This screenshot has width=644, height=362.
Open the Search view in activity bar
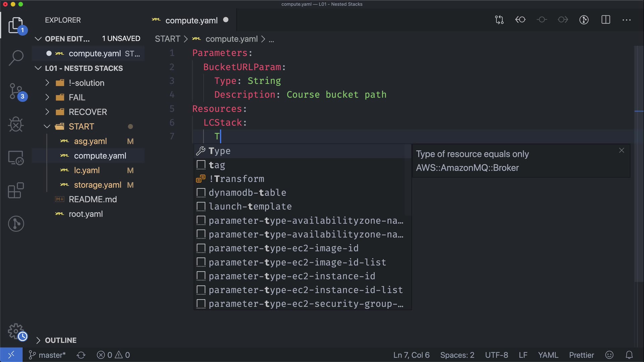click(x=16, y=58)
